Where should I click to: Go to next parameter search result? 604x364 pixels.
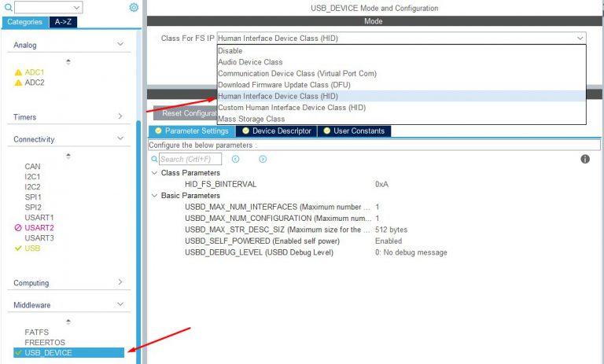pos(263,159)
